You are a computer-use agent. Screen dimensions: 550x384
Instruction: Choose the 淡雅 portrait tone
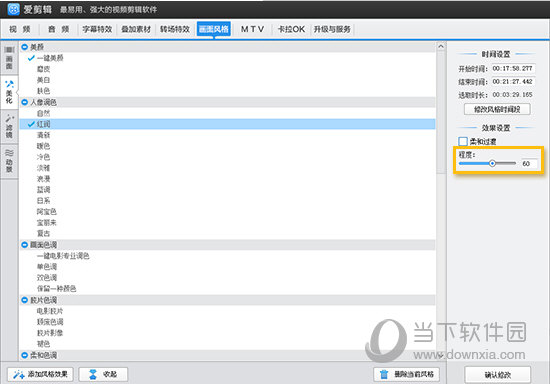coord(43,168)
